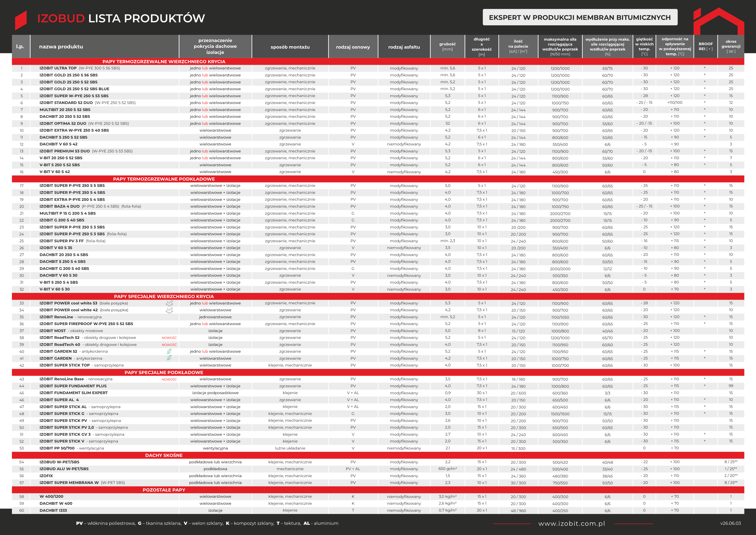Click cool roof icon beside IZOBIT POWER cool white 53

pos(169,303)
